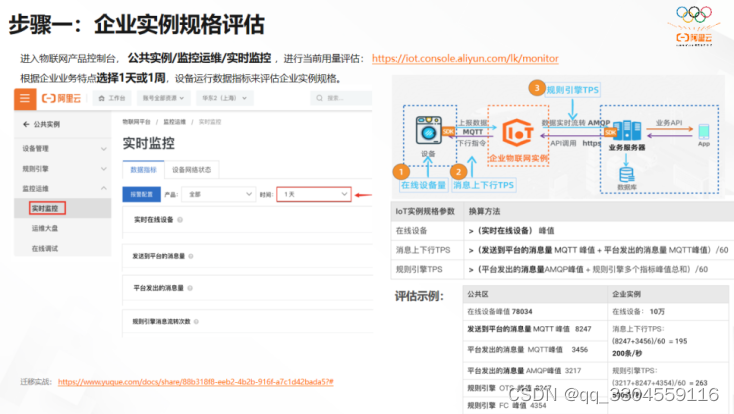
Task: Click the 工作台 header item
Action: tap(112, 98)
